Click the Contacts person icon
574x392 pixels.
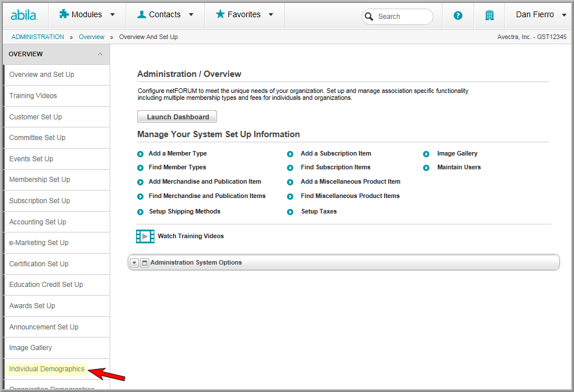click(x=141, y=14)
